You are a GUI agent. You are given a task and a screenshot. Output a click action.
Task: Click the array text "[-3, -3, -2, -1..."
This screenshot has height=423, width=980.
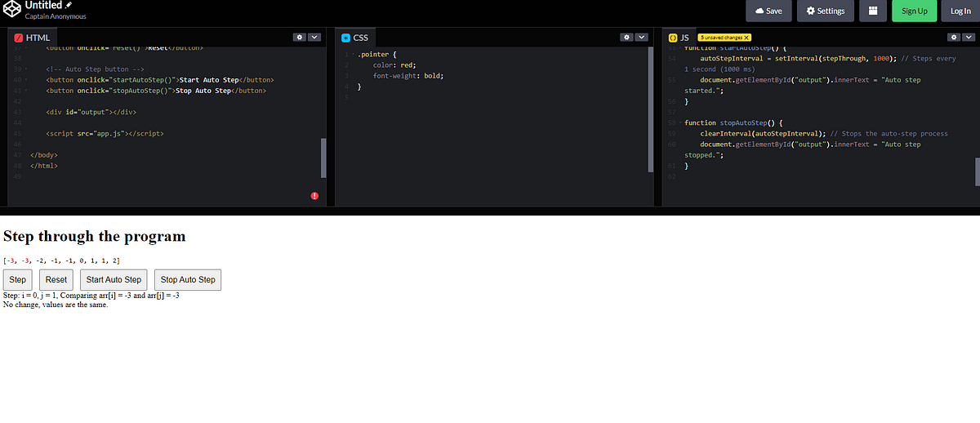(x=62, y=260)
